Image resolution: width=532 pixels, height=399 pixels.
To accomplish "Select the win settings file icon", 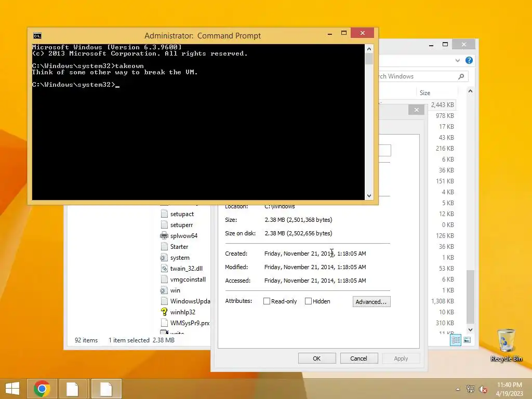I will click(x=164, y=290).
